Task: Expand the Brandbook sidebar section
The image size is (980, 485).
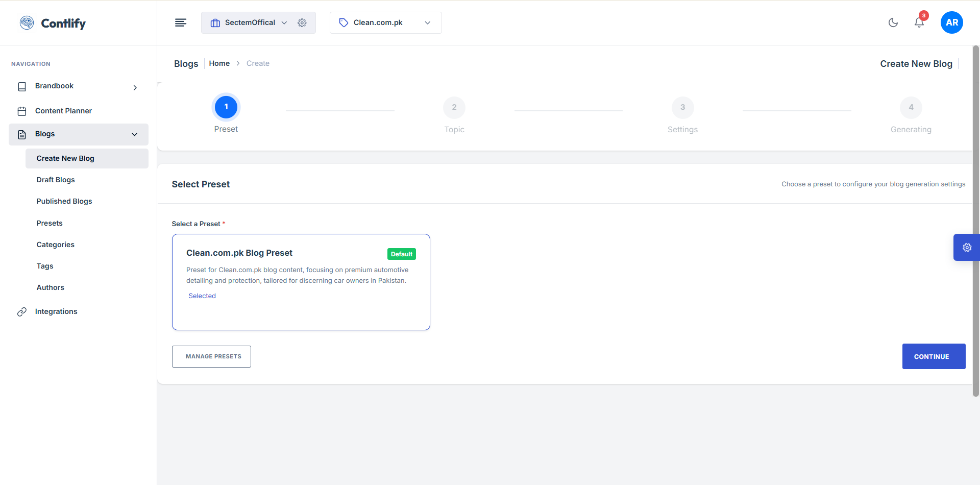Action: point(135,87)
